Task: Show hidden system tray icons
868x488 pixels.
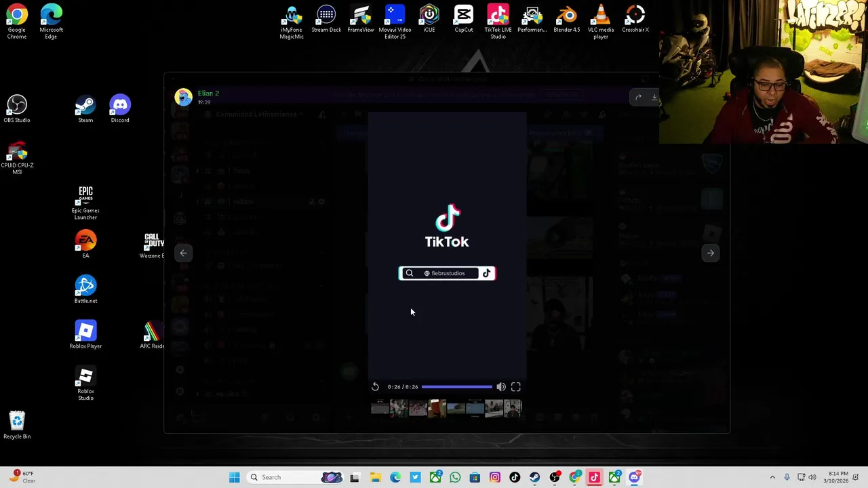Action: click(x=772, y=477)
